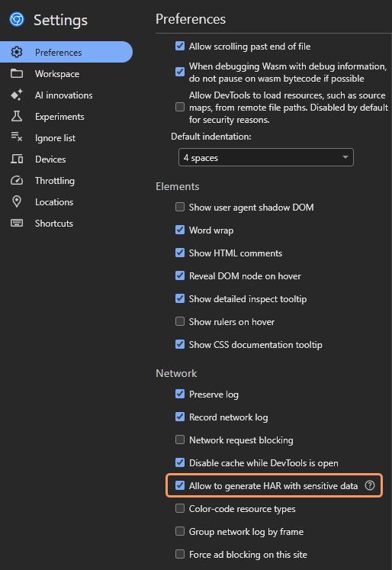This screenshot has height=570, width=392.
Task: Click the Workspace folder icon
Action: [x=17, y=73]
